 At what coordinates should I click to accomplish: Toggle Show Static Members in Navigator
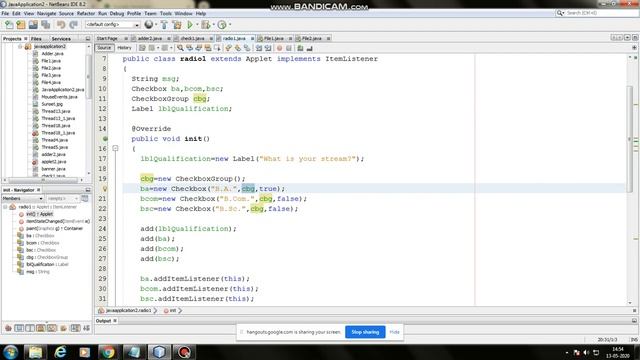(x=30, y=328)
